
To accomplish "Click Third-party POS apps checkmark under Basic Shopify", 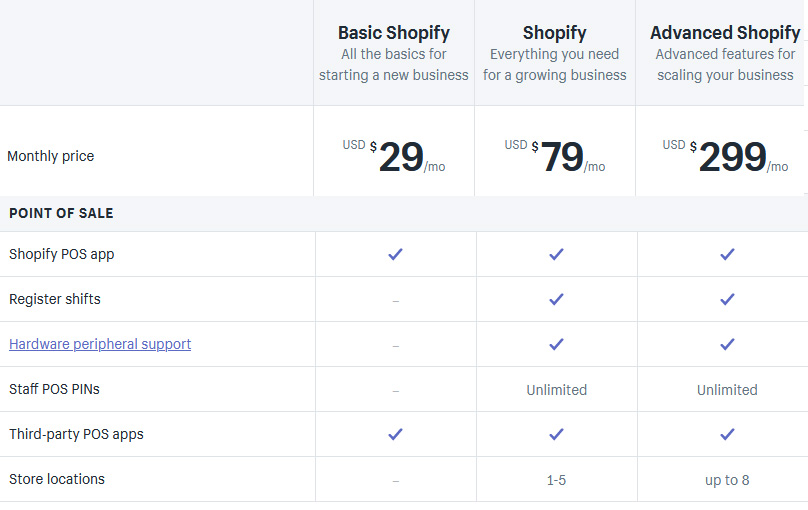I will [x=395, y=434].
